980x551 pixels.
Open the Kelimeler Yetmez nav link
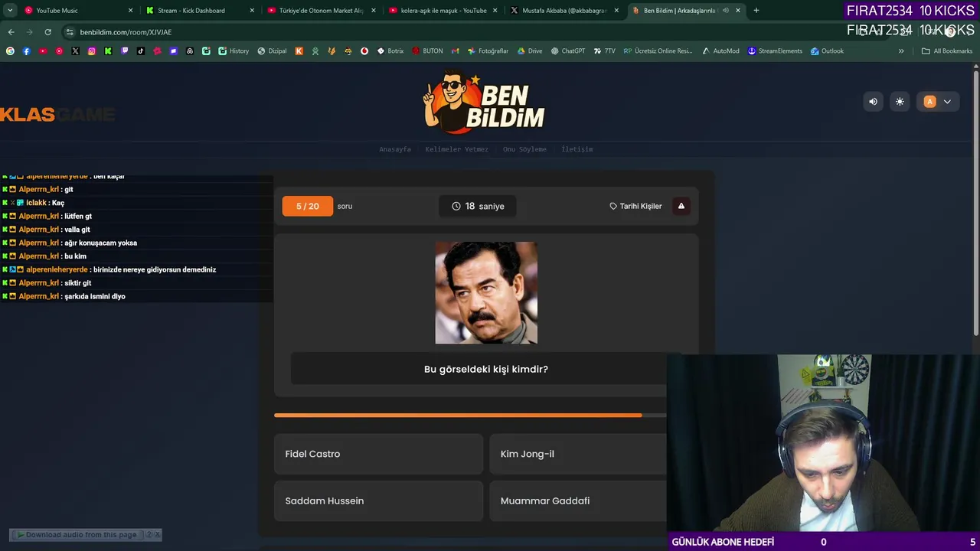tap(456, 149)
